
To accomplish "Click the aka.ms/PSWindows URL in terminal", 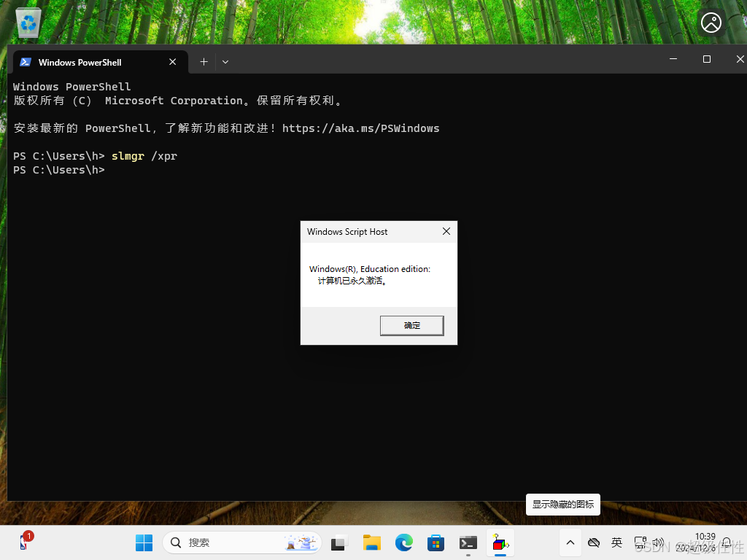I will coord(360,128).
